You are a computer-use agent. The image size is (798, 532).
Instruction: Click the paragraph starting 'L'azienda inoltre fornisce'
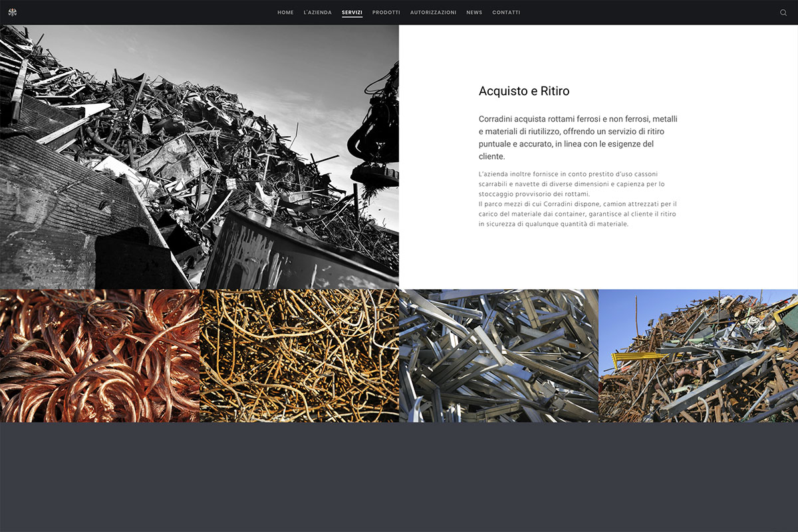click(x=572, y=184)
